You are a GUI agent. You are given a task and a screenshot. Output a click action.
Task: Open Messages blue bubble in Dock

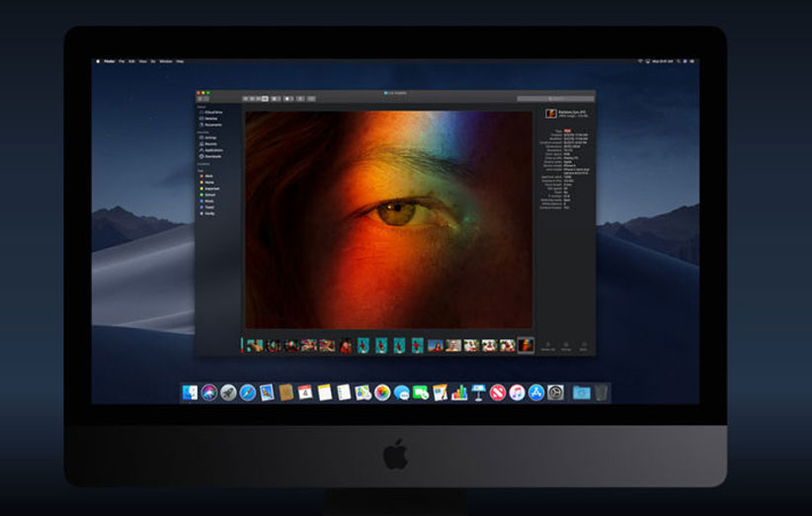(x=401, y=392)
